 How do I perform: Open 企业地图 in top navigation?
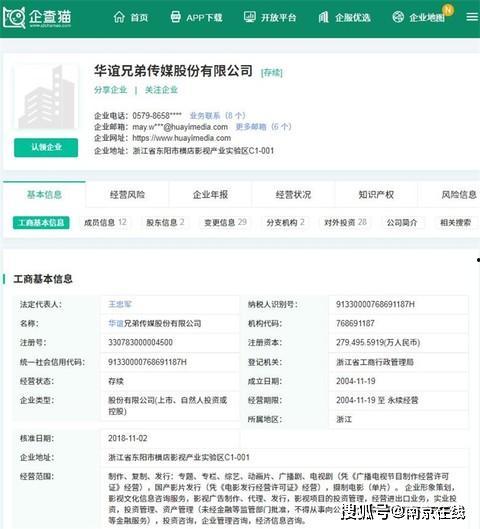point(427,18)
